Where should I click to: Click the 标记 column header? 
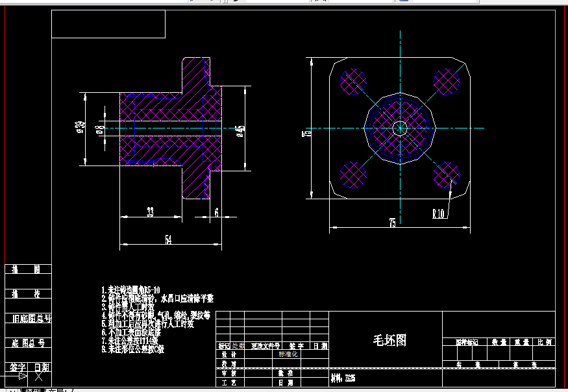(x=224, y=346)
